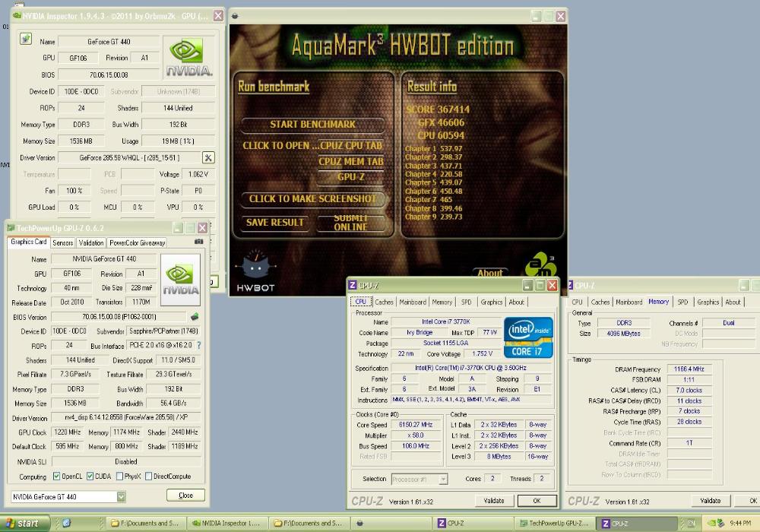Viewport: 760px width, 532px height.
Task: Click the Chapter 9 239.73 result line
Action: click(x=433, y=217)
